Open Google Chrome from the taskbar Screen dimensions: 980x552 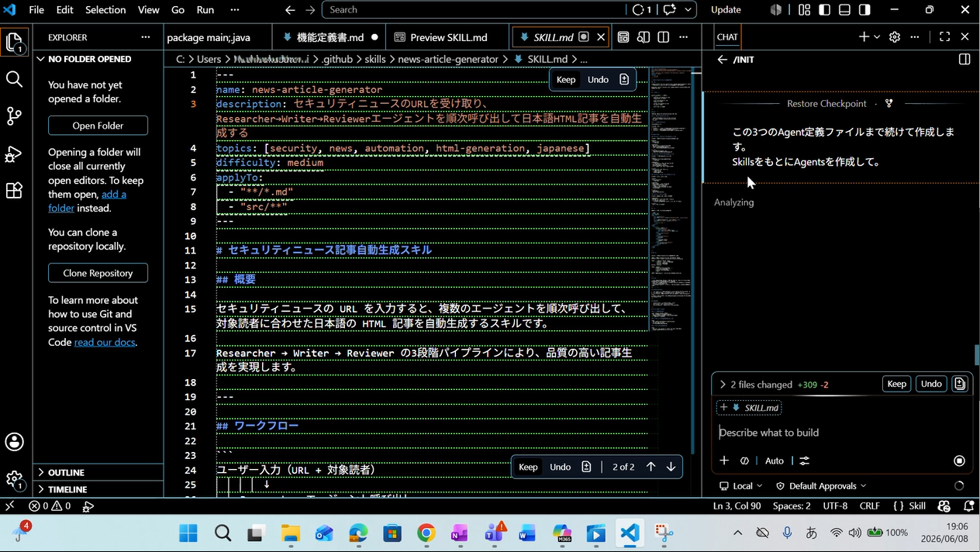[426, 533]
